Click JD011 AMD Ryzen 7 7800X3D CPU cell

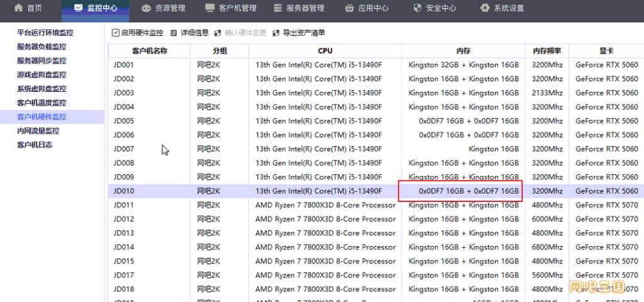pos(325,205)
